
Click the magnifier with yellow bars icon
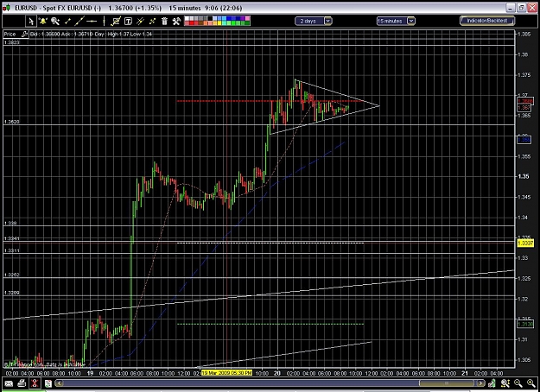click(505, 383)
